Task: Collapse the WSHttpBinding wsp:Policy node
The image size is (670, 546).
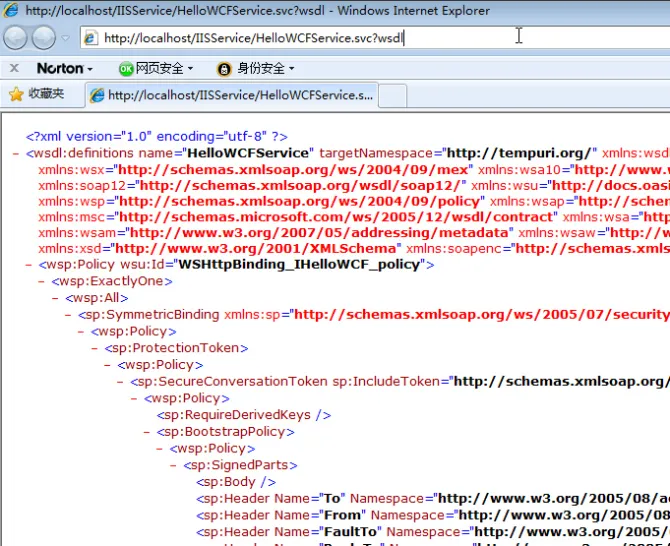Action: pos(28,265)
